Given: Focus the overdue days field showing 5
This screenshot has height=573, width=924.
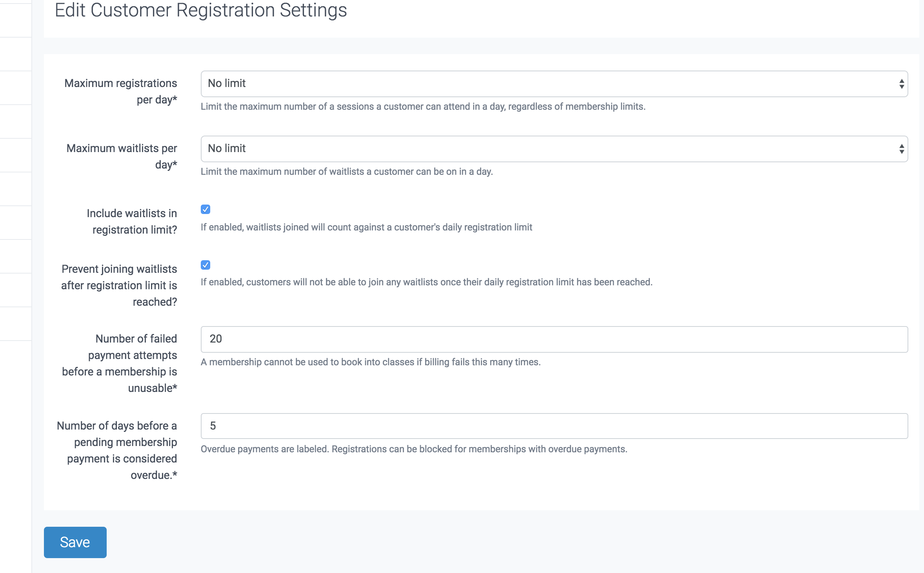Looking at the screenshot, I should pyautogui.click(x=554, y=426).
